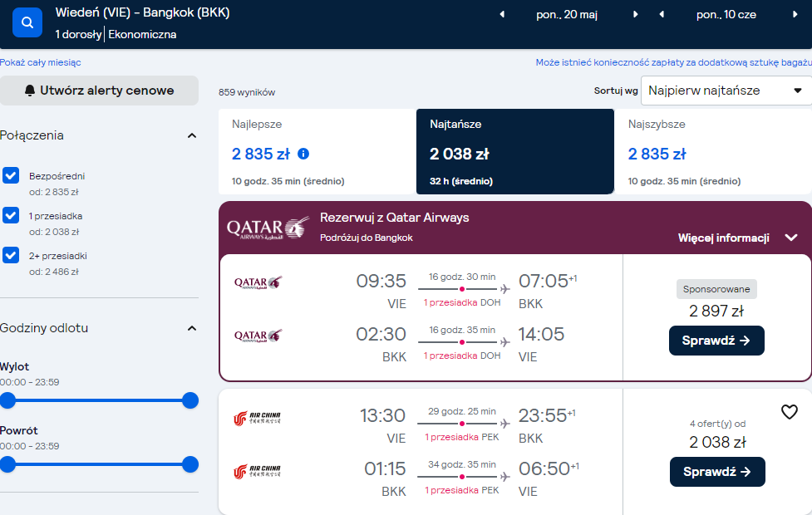Click Utwórz alerty cenowe button
Image resolution: width=812 pixels, height=515 pixels.
click(99, 91)
